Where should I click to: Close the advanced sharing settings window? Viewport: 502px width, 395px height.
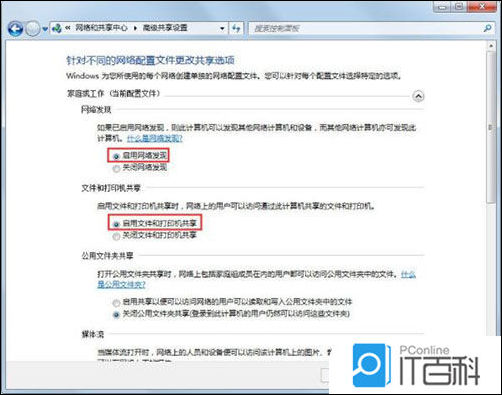(x=482, y=6)
